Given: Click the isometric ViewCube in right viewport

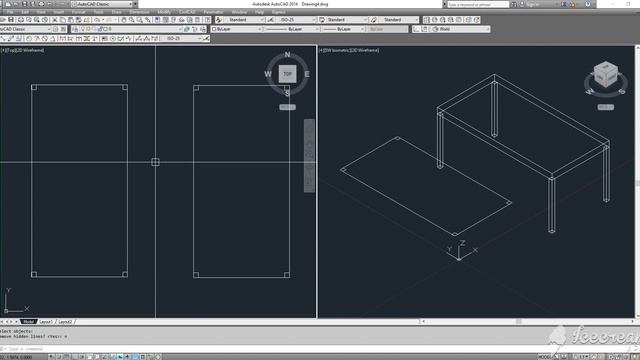Looking at the screenshot, I should click(x=605, y=75).
